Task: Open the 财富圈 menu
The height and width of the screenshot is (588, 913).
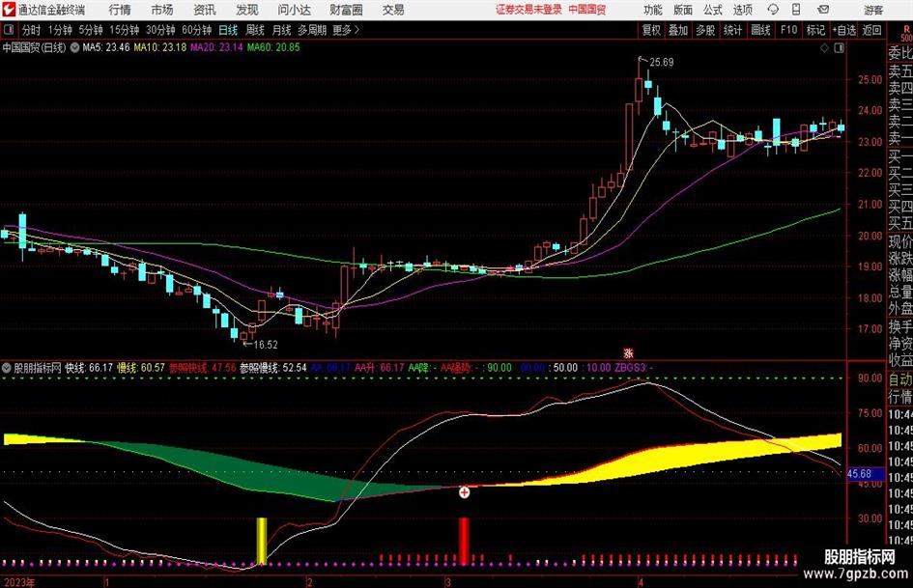Action: (x=346, y=10)
